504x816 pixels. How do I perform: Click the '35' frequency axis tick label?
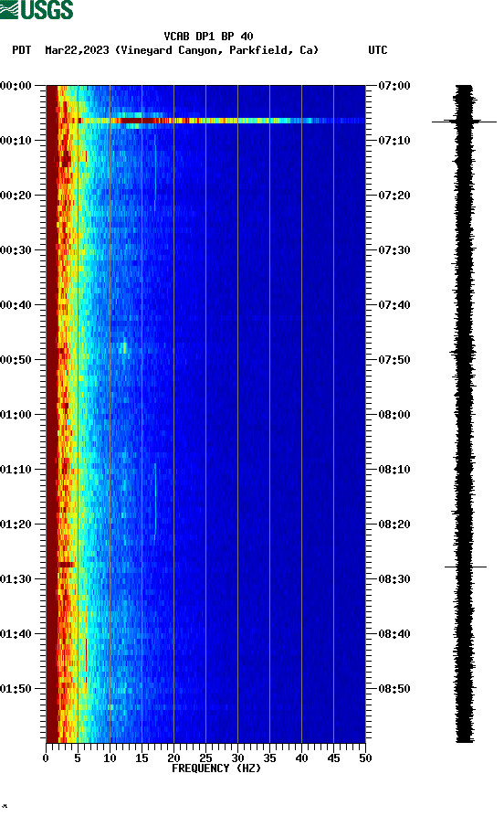click(269, 758)
